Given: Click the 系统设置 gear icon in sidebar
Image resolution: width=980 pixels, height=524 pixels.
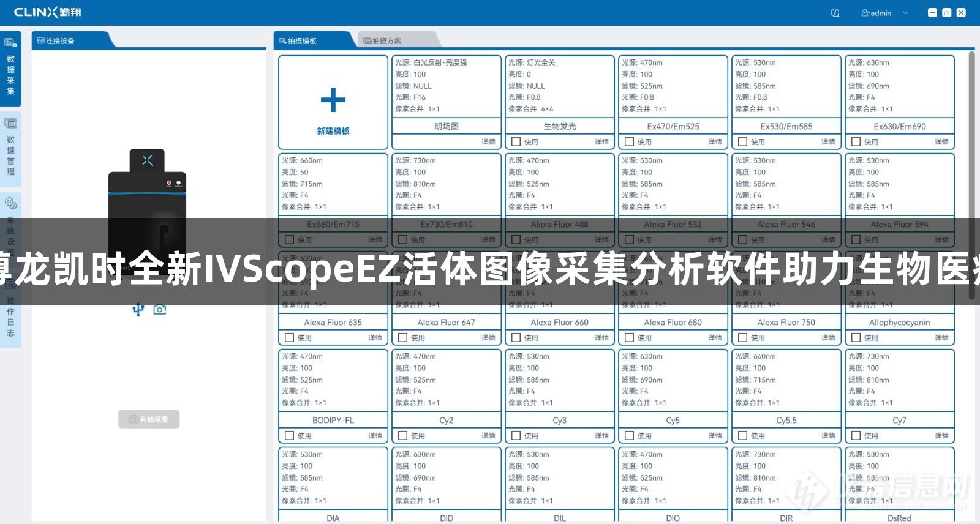Looking at the screenshot, I should point(10,203).
